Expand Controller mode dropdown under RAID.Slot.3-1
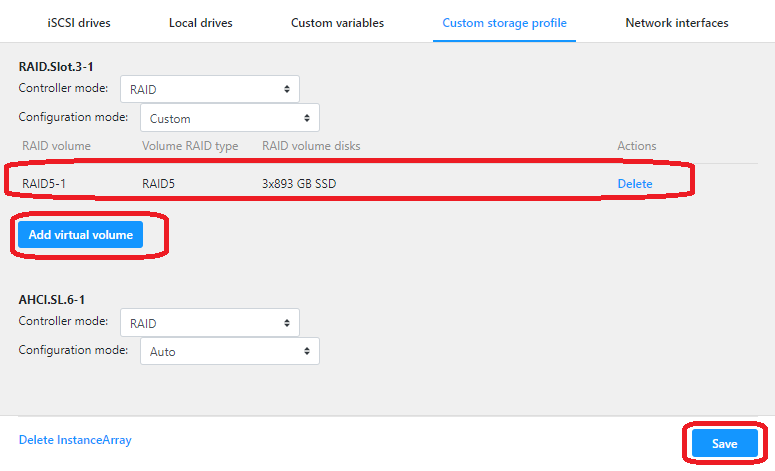775x471 pixels. click(209, 89)
